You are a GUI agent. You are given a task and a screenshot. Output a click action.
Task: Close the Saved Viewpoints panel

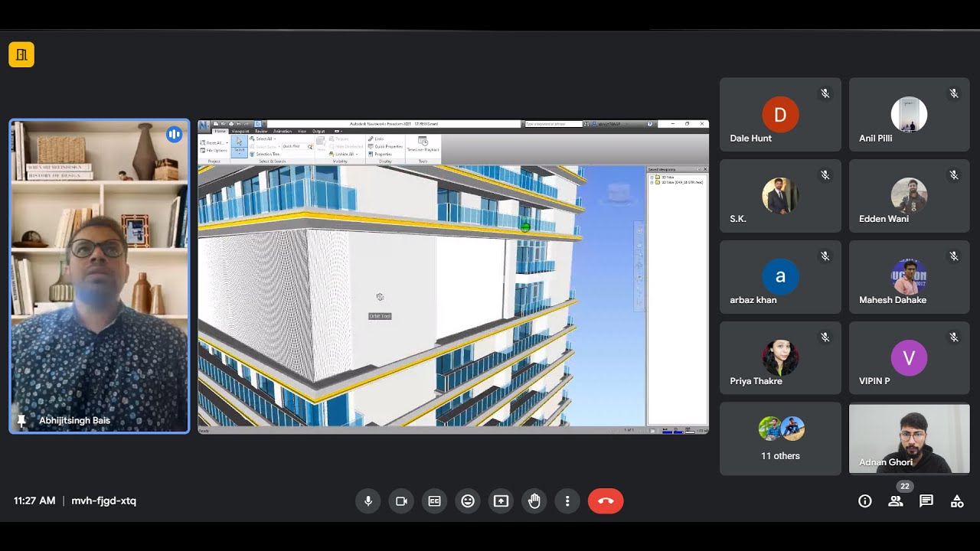704,169
